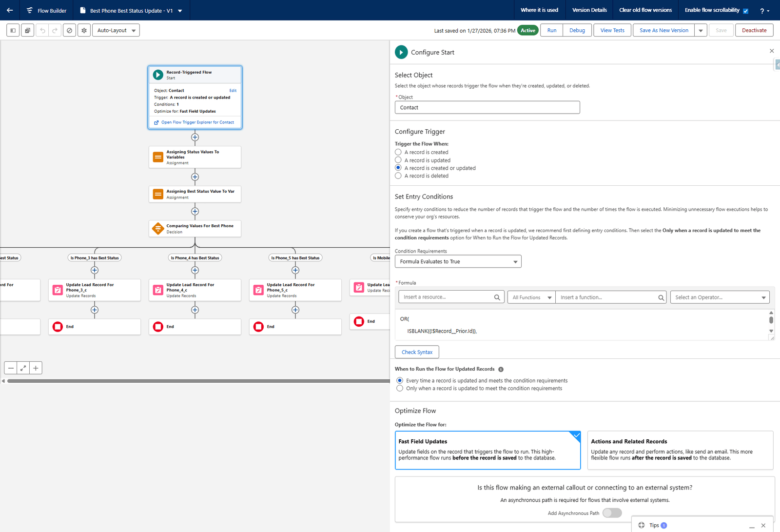The height and width of the screenshot is (532, 780).
Task: Add element below Is Phone_4 has Best Status
Action: click(x=195, y=270)
